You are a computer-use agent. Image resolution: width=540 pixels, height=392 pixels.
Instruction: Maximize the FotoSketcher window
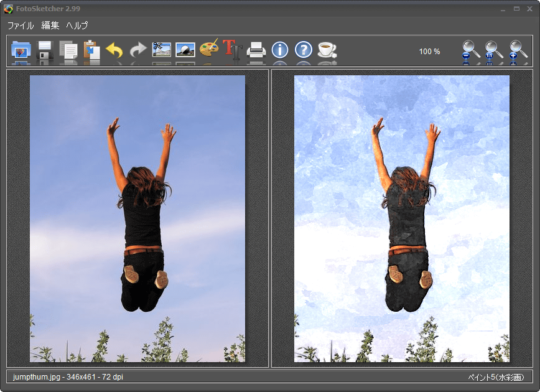[x=516, y=9]
